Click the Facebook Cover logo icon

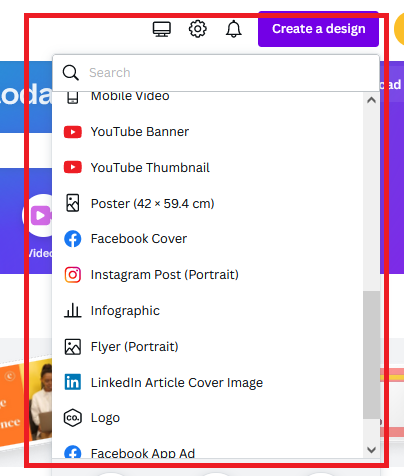click(73, 239)
